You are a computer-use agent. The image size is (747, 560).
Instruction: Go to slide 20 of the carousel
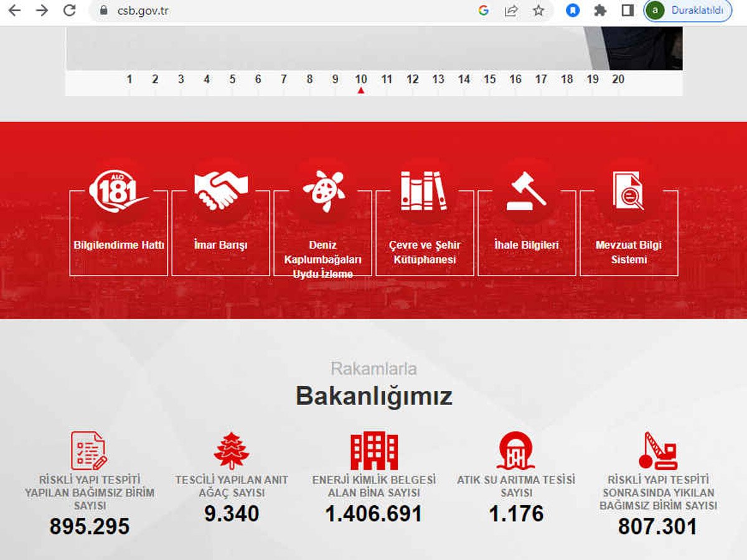[x=618, y=79]
